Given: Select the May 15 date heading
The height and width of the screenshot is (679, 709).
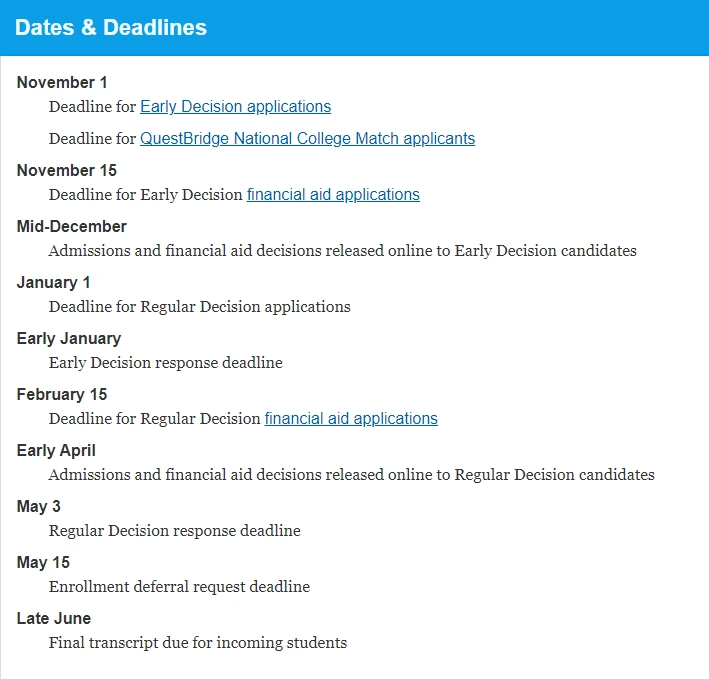Looking at the screenshot, I should [x=44, y=562].
